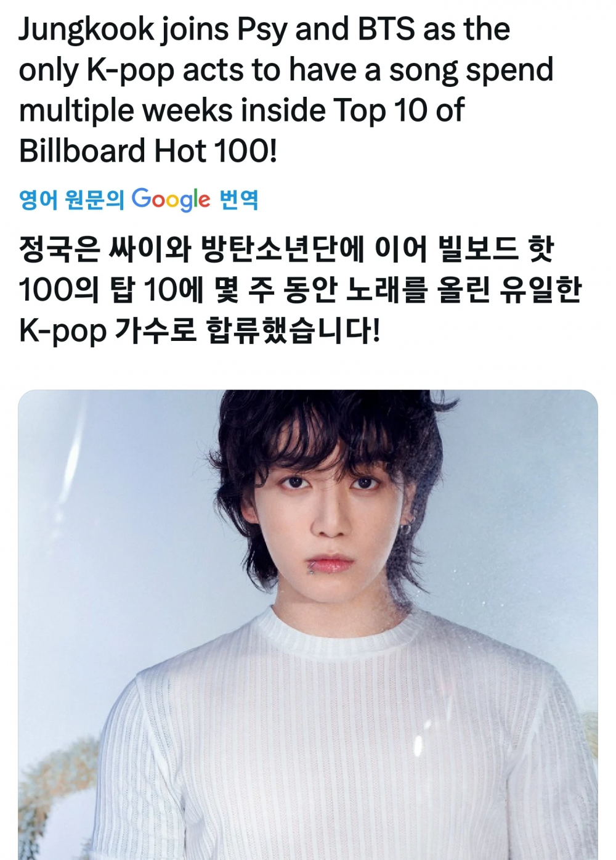This screenshot has width=616, height=860.
Task: Tap the '영어 원문의' translation link text
Action: pyautogui.click(x=71, y=200)
